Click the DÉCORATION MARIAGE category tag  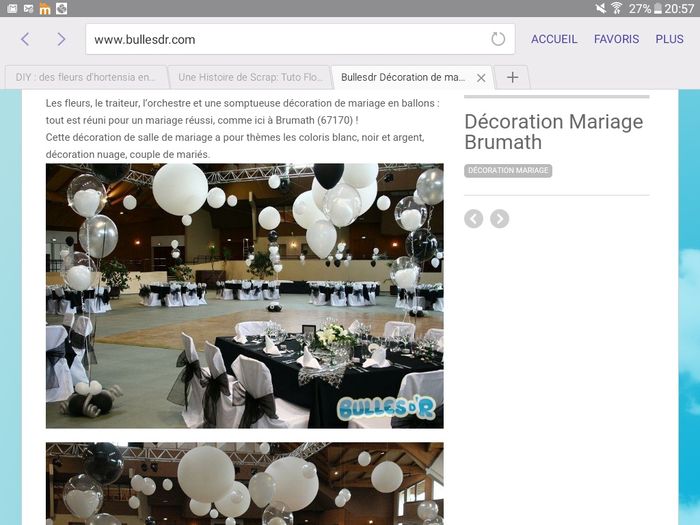coord(508,171)
